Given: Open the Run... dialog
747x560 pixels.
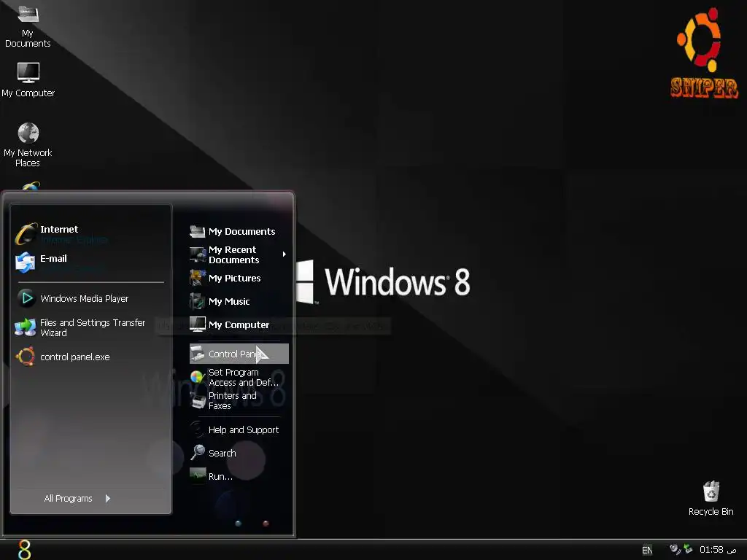Looking at the screenshot, I should tap(212, 476).
